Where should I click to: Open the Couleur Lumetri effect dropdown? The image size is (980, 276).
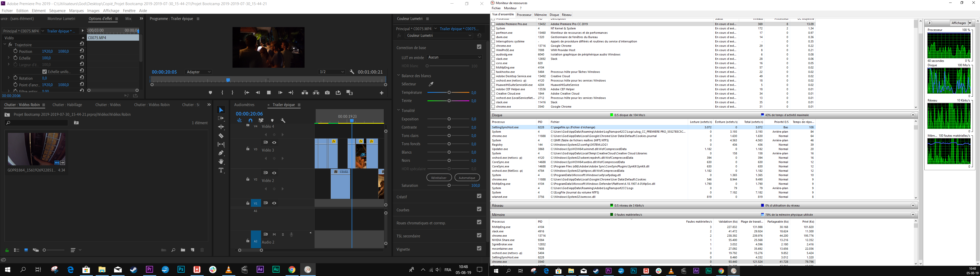tap(439, 36)
